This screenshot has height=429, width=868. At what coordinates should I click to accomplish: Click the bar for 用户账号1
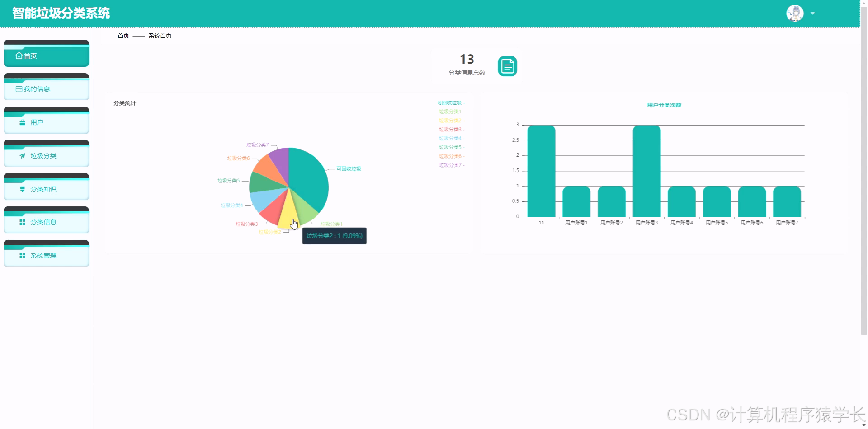click(x=576, y=202)
